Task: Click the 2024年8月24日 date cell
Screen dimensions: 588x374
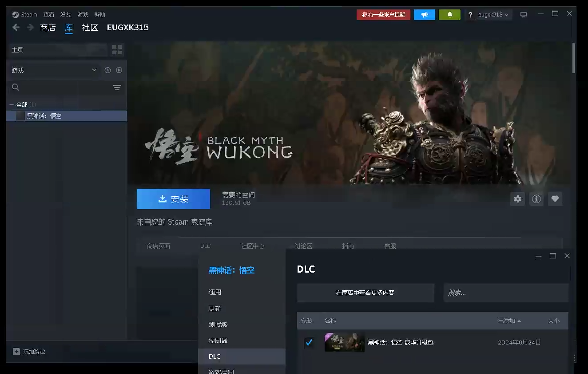Action: click(519, 342)
